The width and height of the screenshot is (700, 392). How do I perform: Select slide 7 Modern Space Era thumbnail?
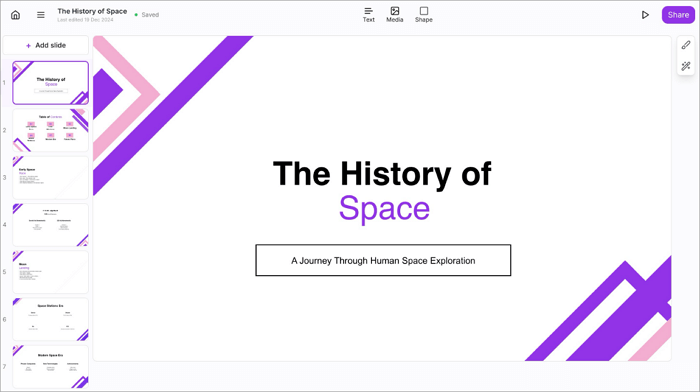(x=50, y=367)
